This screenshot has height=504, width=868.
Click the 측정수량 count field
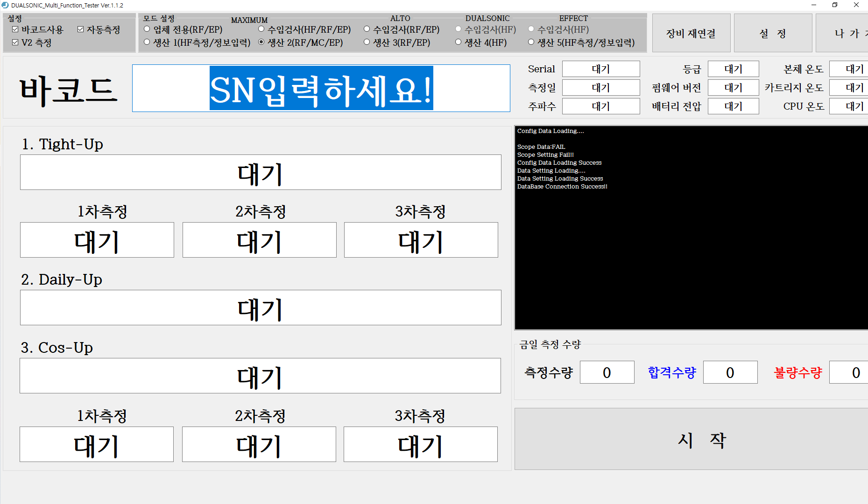pos(607,372)
